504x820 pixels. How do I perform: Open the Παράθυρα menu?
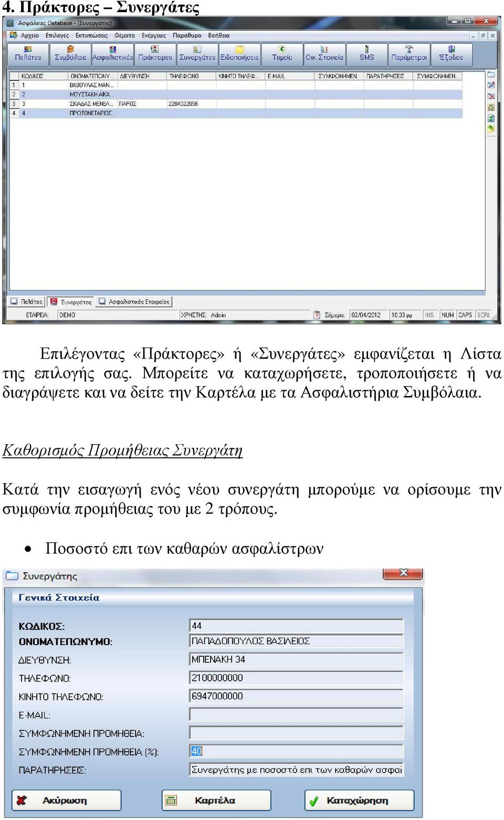[187, 36]
